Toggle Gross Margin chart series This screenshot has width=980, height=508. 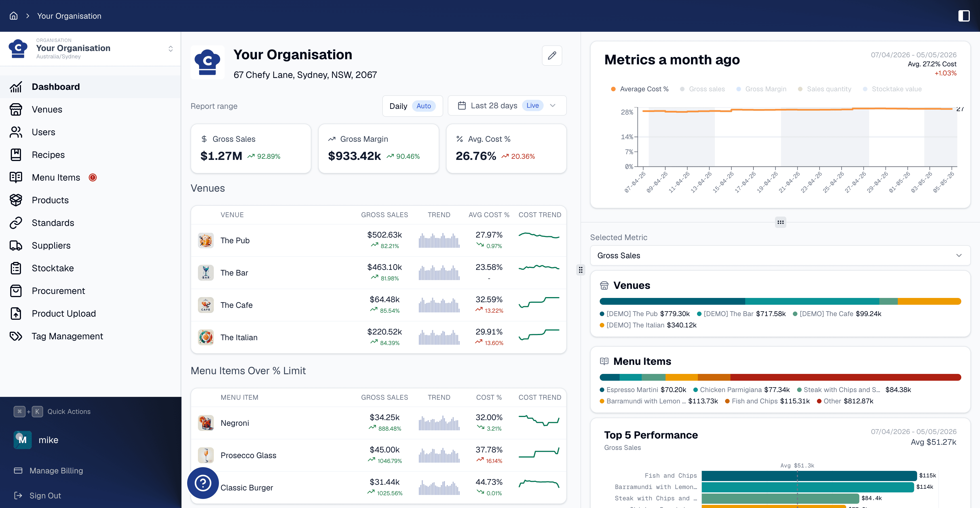coord(761,89)
